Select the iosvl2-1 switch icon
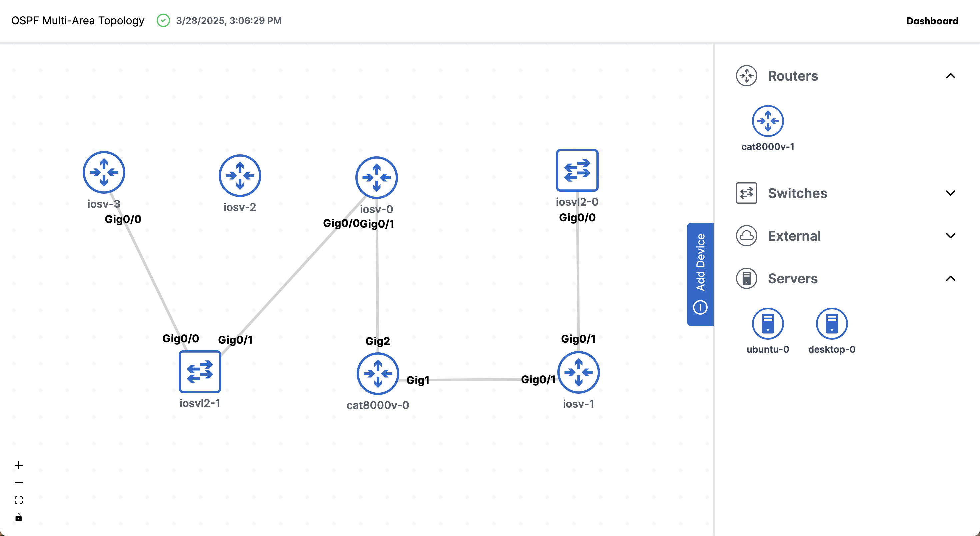 (199, 371)
